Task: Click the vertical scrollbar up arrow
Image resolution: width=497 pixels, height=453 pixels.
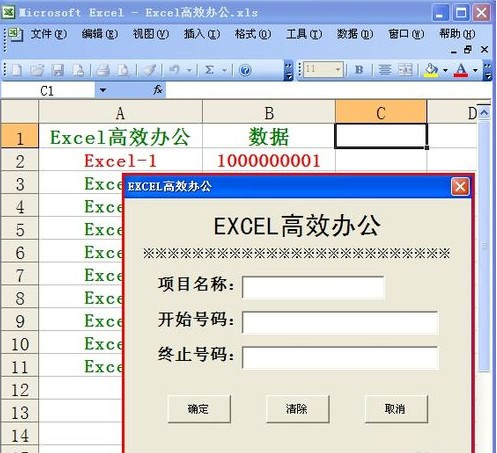Action: [x=484, y=112]
